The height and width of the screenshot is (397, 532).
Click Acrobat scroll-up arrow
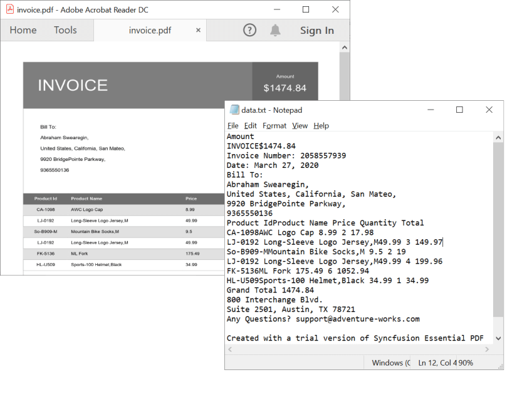[x=345, y=48]
